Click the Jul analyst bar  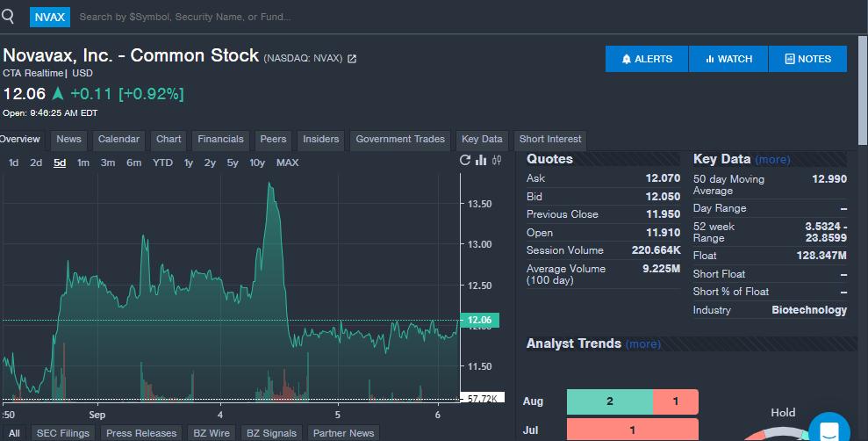click(632, 430)
